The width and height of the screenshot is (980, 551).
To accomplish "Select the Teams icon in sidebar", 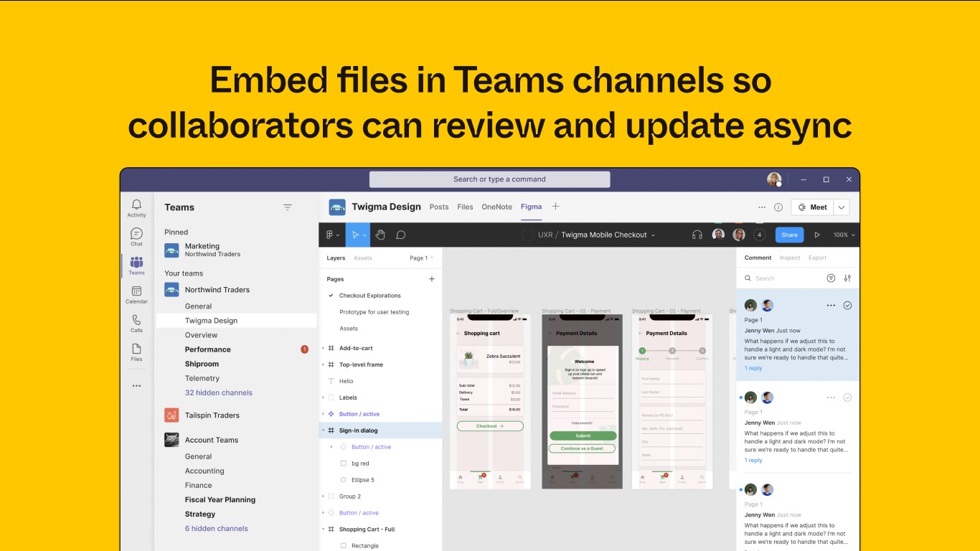I will coord(136,263).
